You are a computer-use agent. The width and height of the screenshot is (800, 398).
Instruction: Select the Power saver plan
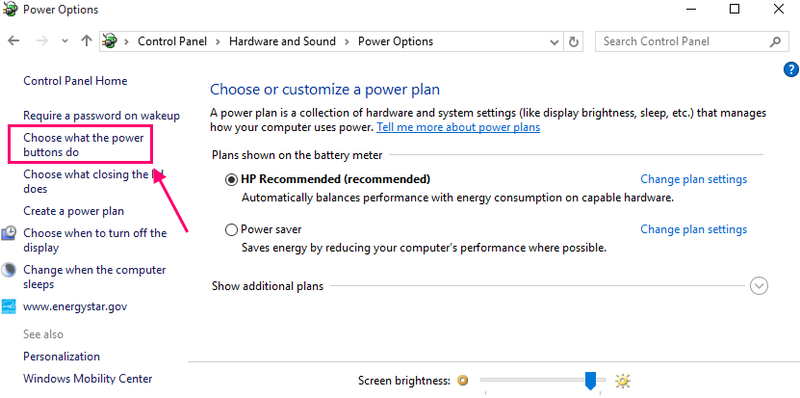tap(231, 230)
